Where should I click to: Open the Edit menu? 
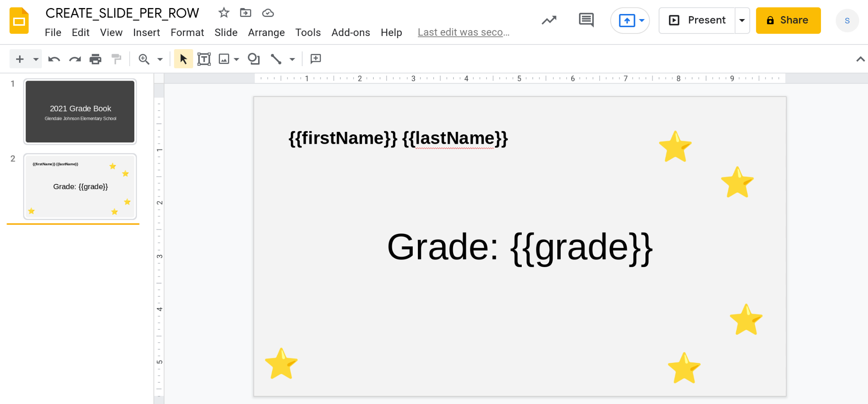[81, 33]
